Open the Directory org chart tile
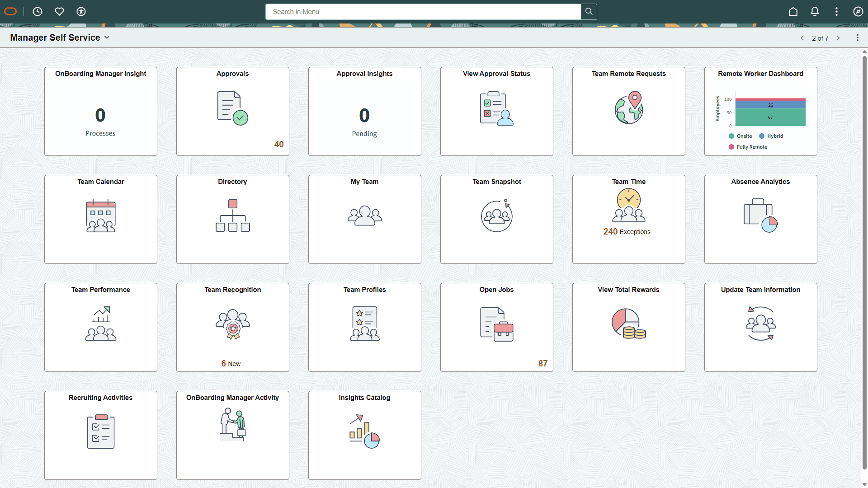 click(x=232, y=219)
